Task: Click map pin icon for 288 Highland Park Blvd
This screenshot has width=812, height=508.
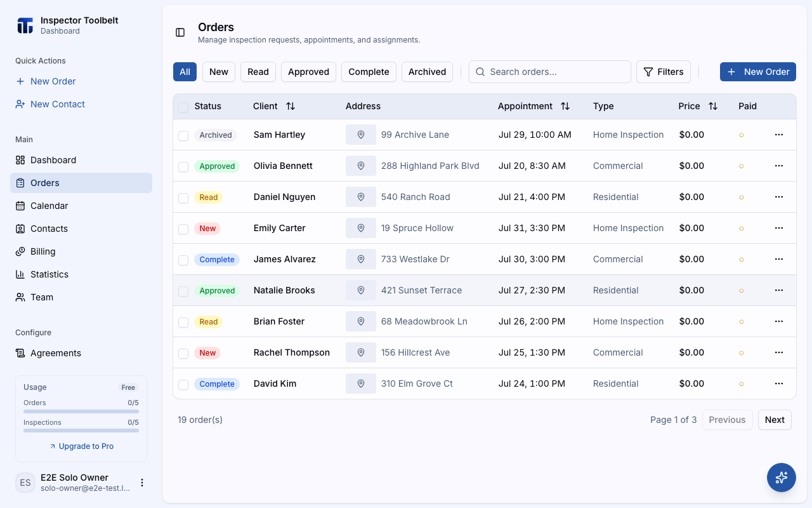Action: click(x=361, y=166)
